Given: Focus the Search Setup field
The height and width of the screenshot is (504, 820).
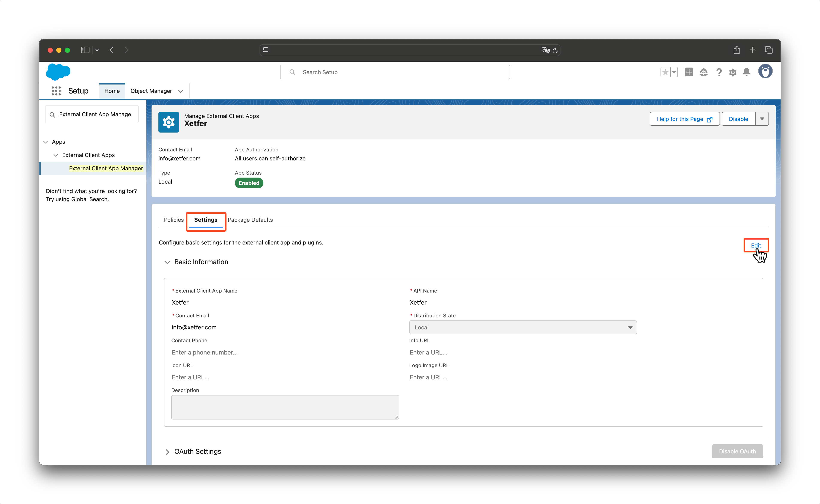Looking at the screenshot, I should [395, 72].
